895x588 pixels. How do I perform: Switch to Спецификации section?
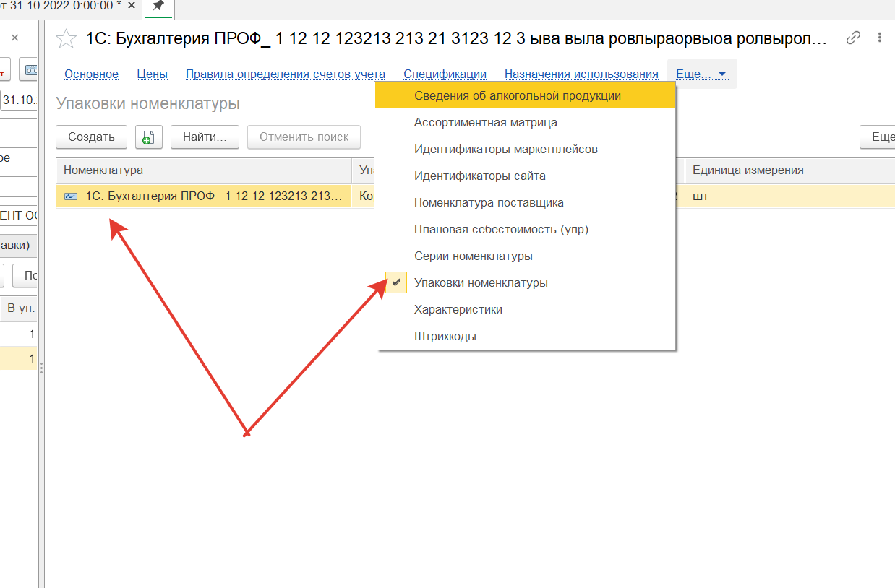[x=445, y=74]
